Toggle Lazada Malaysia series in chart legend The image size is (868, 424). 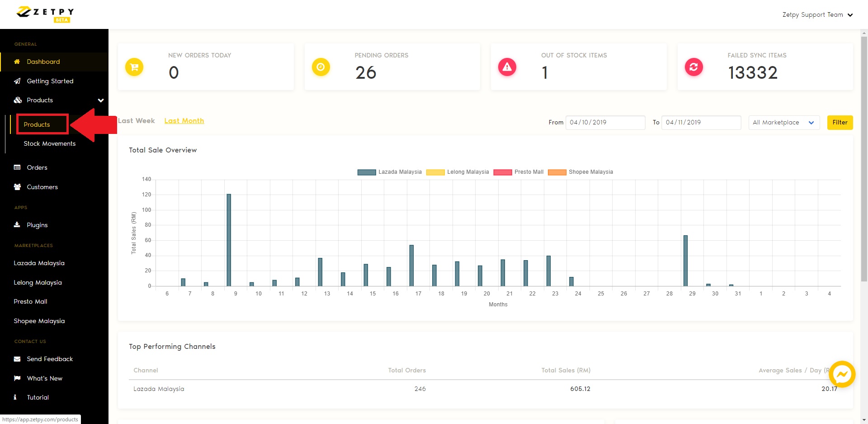(389, 172)
